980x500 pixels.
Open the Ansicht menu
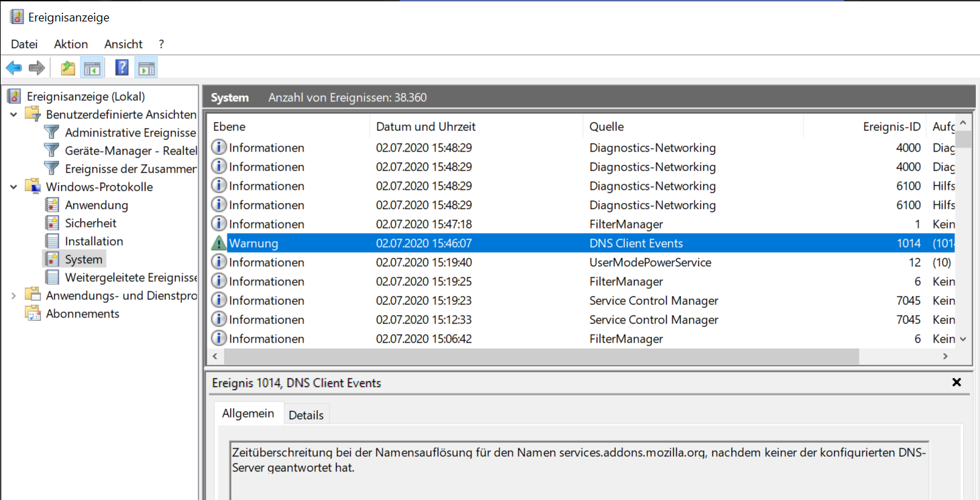pos(123,44)
